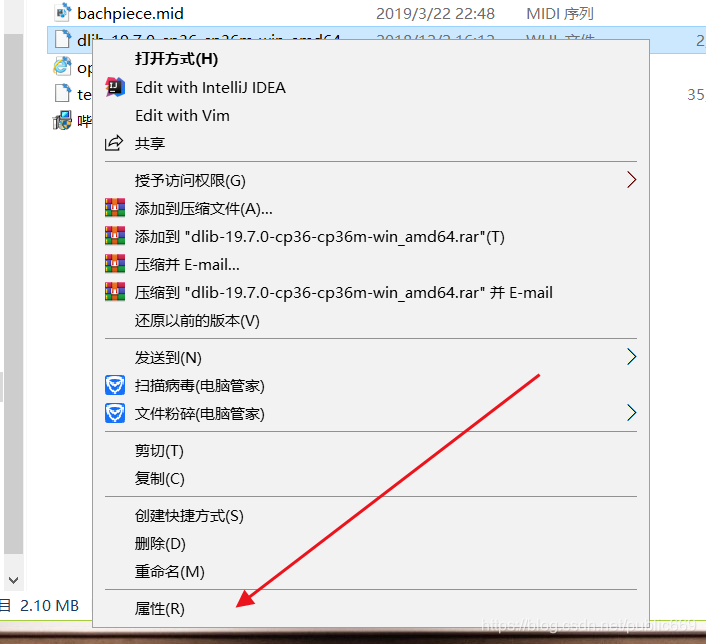706x644 pixels.
Task: Expand the 授予访问权限(G) submenu arrow
Action: tap(631, 180)
